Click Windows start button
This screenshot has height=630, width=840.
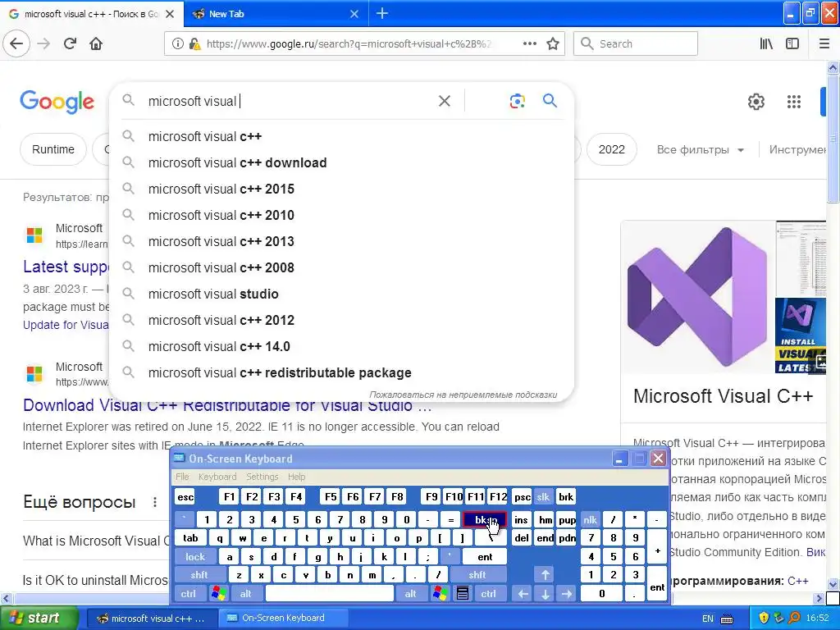point(38,619)
